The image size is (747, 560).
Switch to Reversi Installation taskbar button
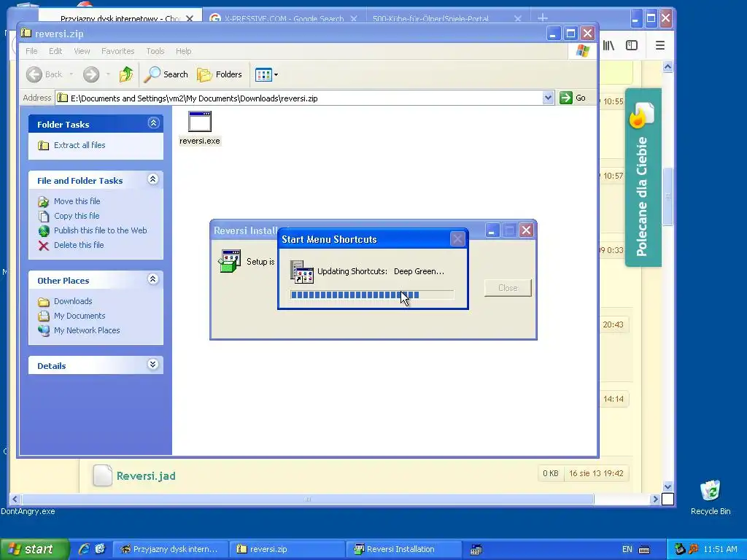(x=403, y=550)
